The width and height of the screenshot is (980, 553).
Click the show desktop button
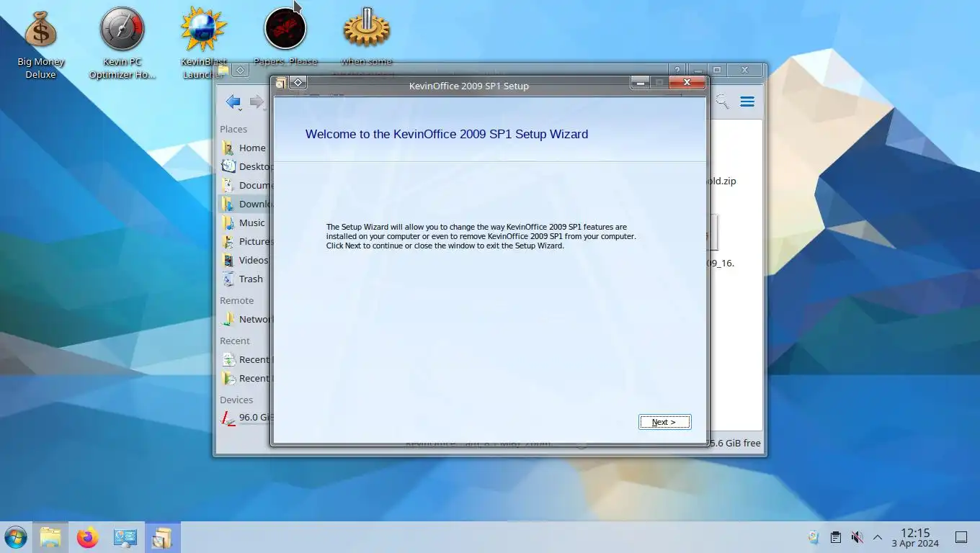pos(961,537)
